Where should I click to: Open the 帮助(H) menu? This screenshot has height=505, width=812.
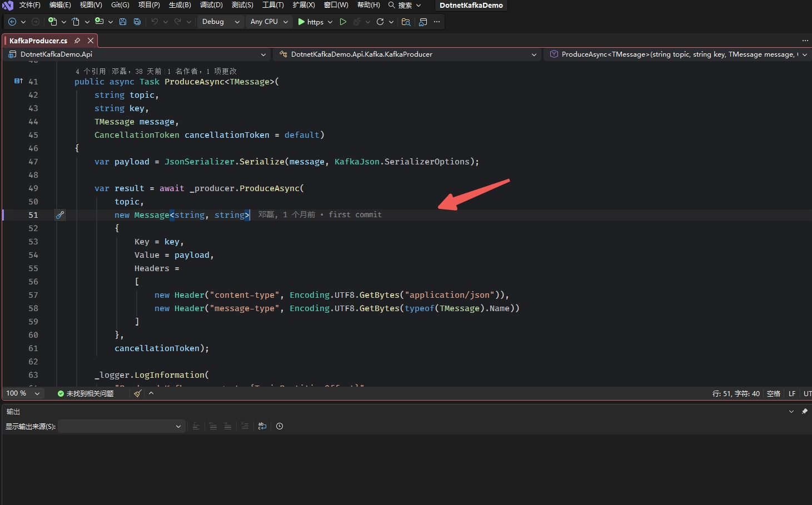tap(368, 5)
